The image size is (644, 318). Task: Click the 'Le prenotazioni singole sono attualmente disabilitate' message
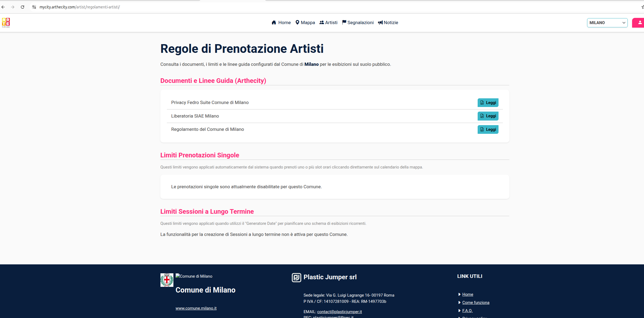tap(247, 187)
